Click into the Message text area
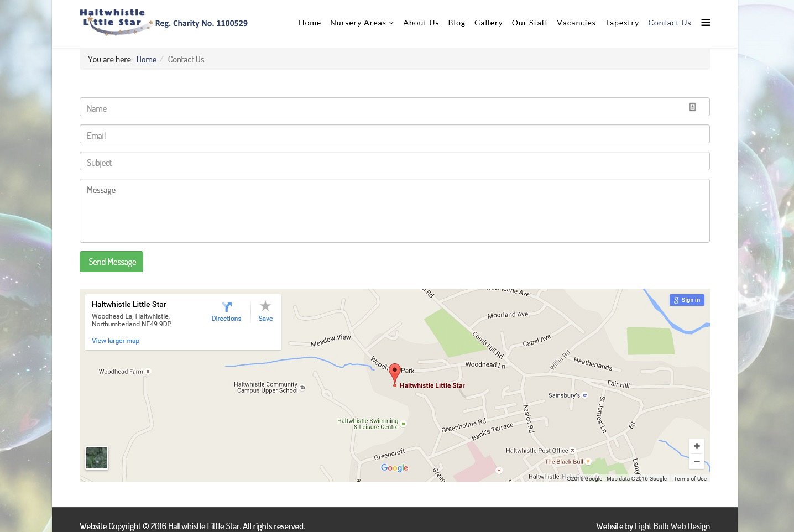 pos(394,211)
